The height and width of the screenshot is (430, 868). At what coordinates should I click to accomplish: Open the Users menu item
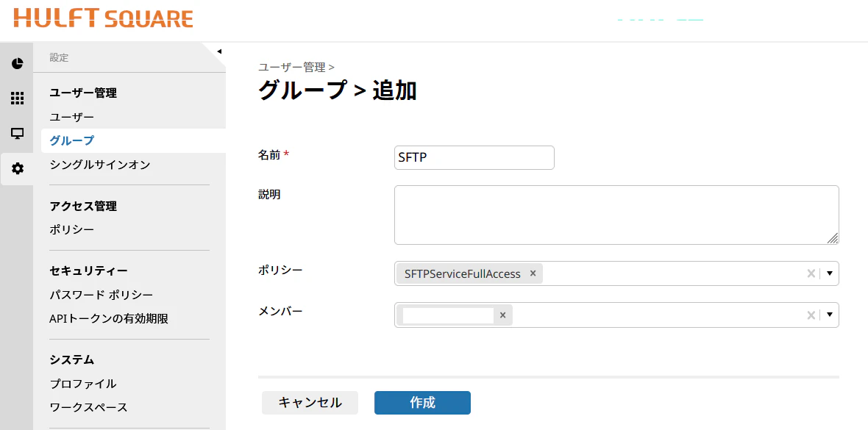click(72, 118)
